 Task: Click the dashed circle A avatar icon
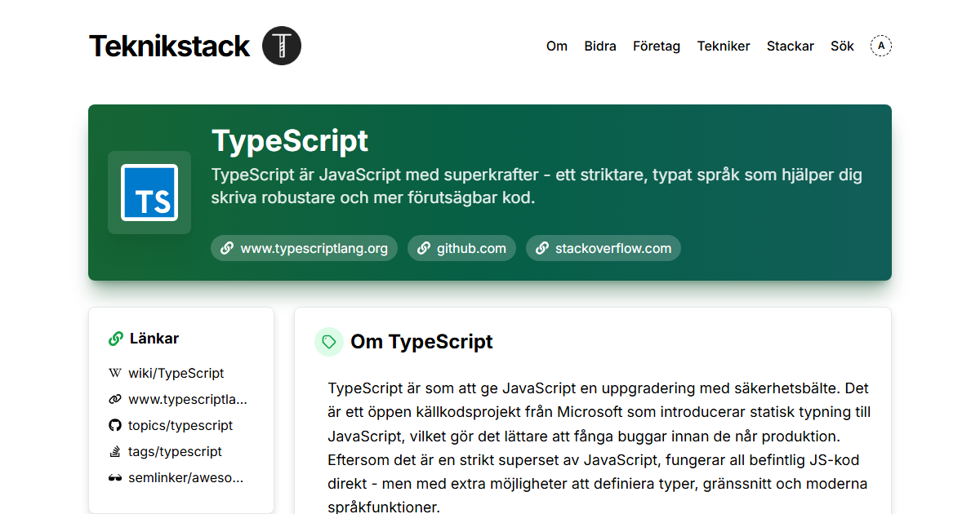click(x=881, y=46)
